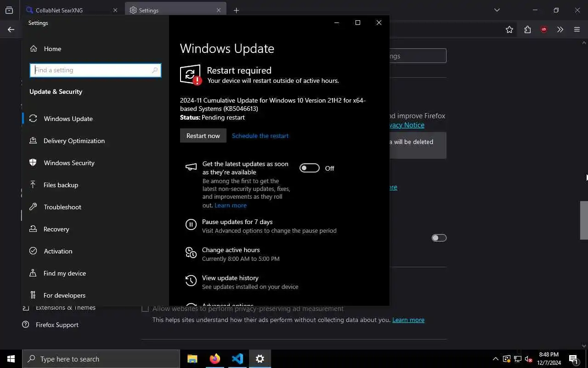Close the CollabNet SearXNG tab
The width and height of the screenshot is (588, 368).
pos(115,10)
